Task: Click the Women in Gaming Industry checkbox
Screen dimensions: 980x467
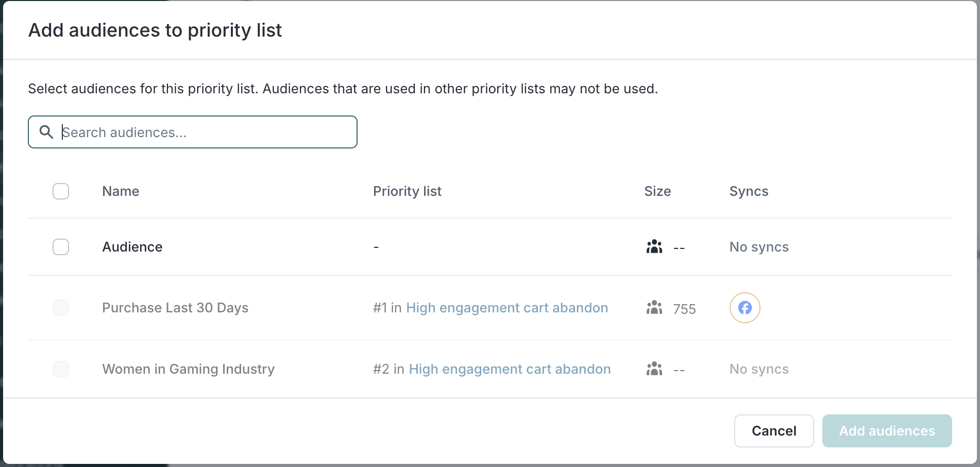Action: pos(61,369)
